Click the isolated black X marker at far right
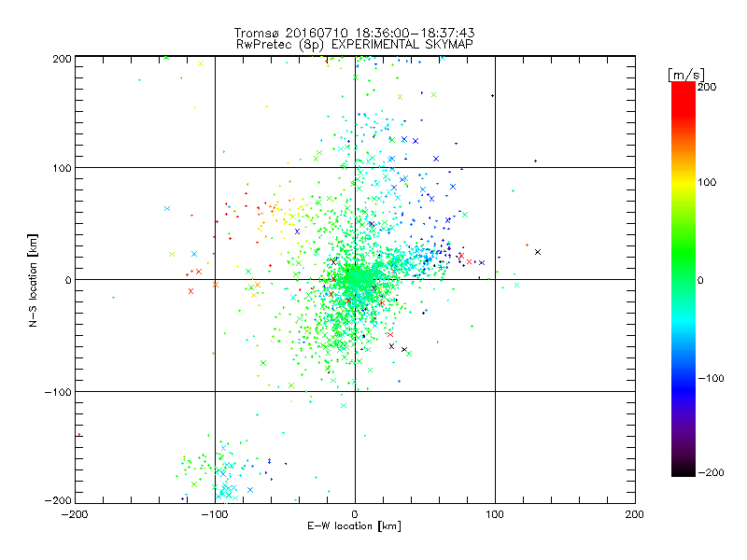The width and height of the screenshot is (747, 560). pos(538,252)
